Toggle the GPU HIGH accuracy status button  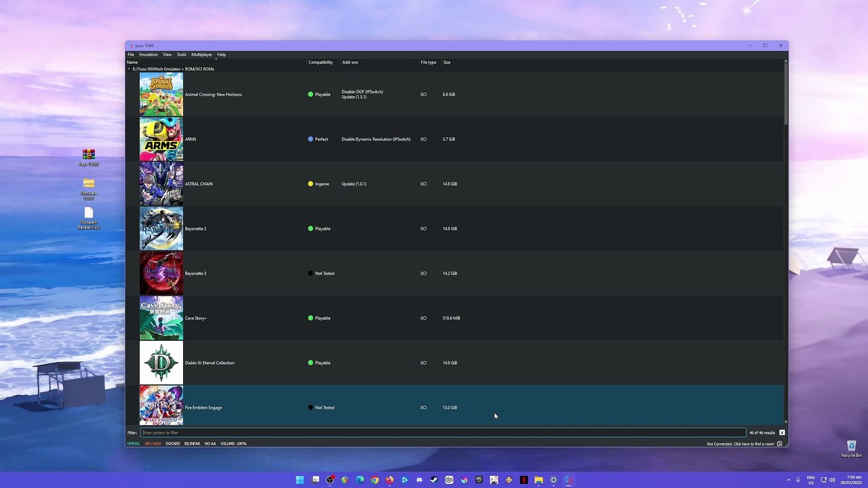[x=153, y=444]
